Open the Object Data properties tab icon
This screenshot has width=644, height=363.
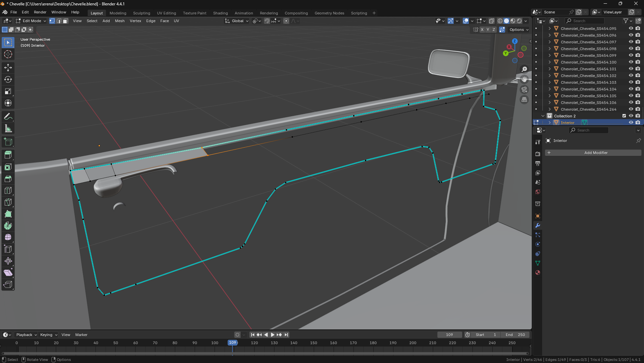pos(538,263)
